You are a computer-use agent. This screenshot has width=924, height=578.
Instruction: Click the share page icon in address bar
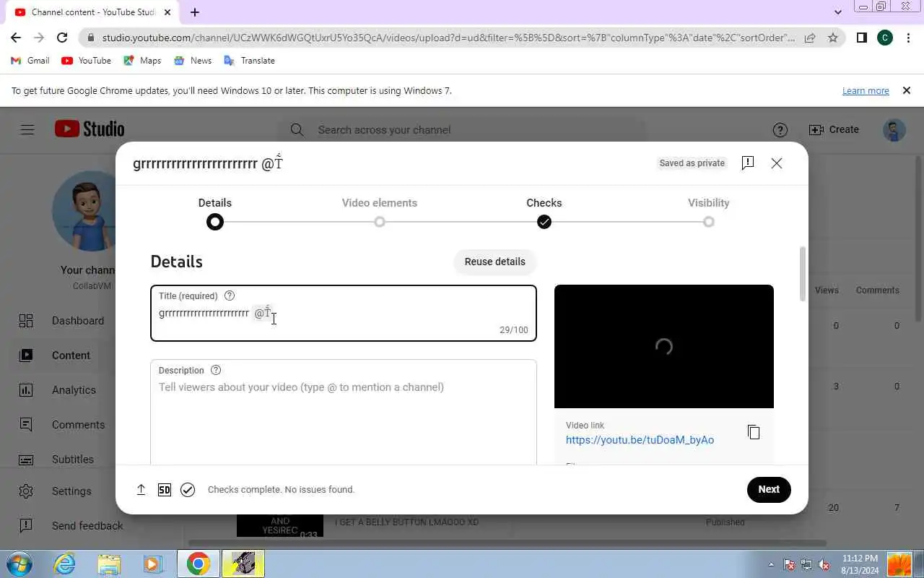point(810,38)
